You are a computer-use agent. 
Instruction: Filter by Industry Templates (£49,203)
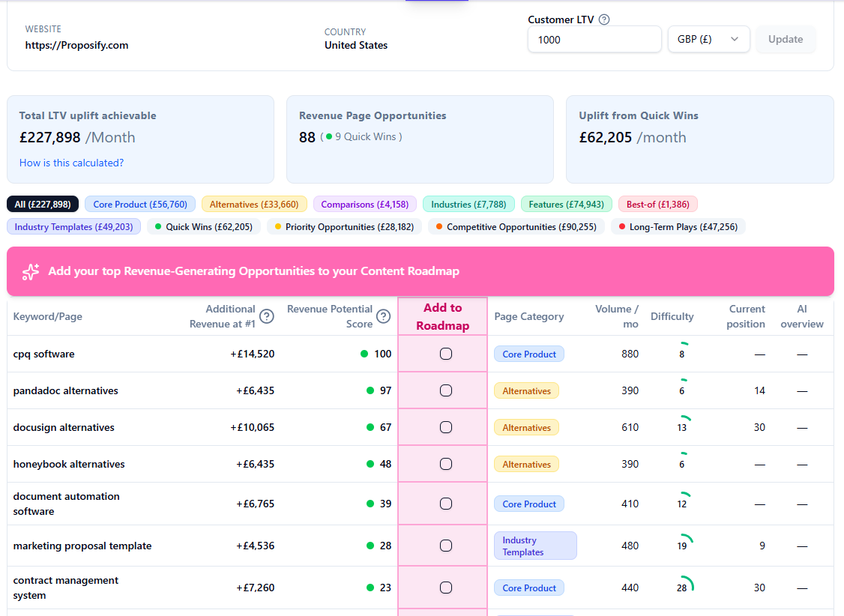73,227
